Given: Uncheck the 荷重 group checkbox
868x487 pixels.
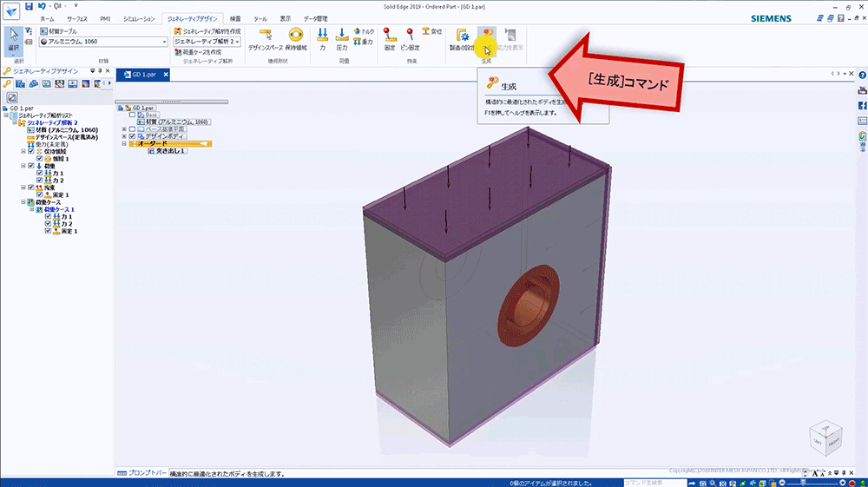Looking at the screenshot, I should (x=31, y=166).
